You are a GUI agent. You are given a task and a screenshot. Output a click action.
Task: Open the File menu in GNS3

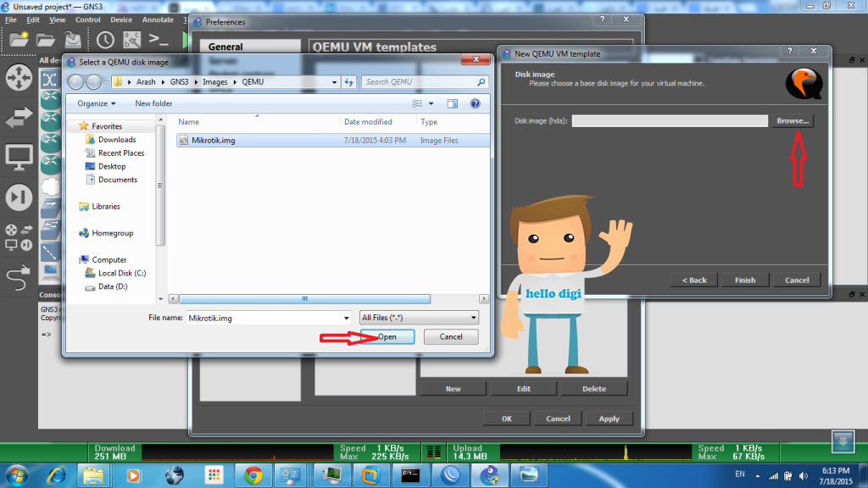pyautogui.click(x=10, y=19)
